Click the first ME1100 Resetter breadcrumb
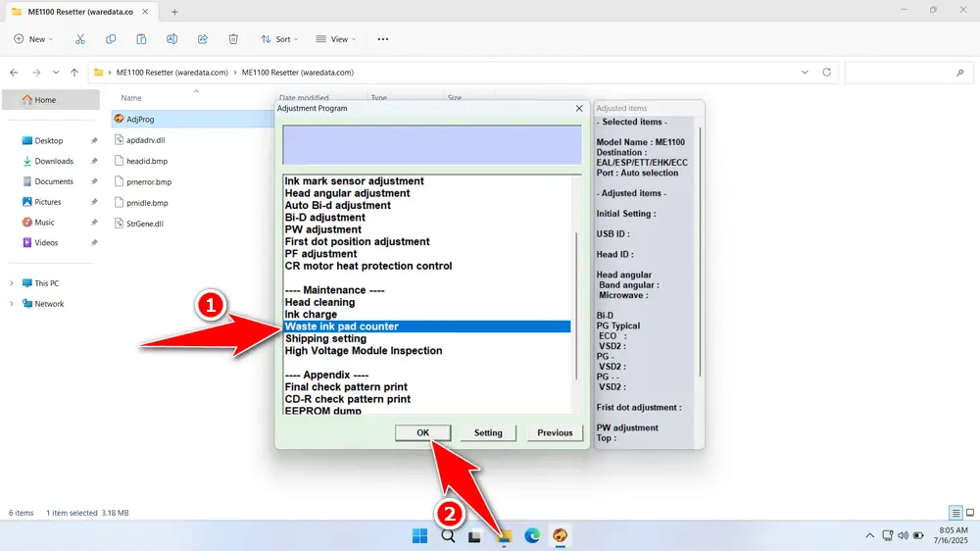Image resolution: width=980 pixels, height=551 pixels. click(171, 73)
